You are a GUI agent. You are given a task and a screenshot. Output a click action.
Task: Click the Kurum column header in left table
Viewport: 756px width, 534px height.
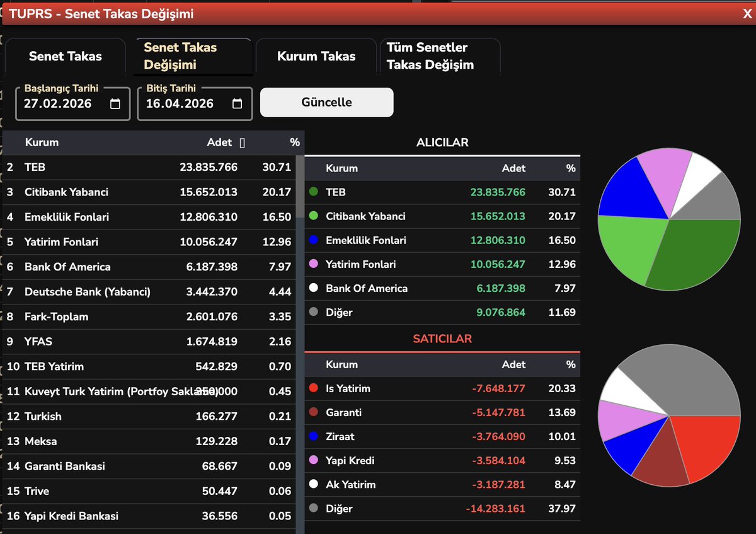(42, 142)
